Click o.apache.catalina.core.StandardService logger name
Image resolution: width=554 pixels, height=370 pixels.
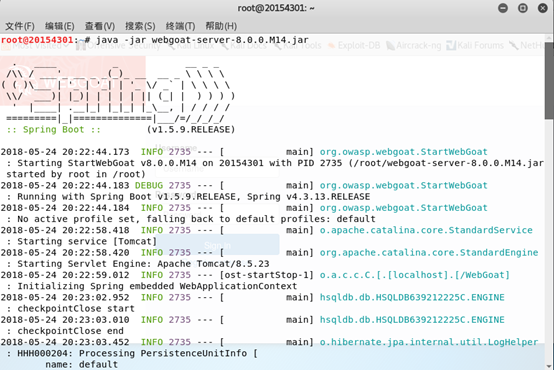pyautogui.click(x=426, y=230)
